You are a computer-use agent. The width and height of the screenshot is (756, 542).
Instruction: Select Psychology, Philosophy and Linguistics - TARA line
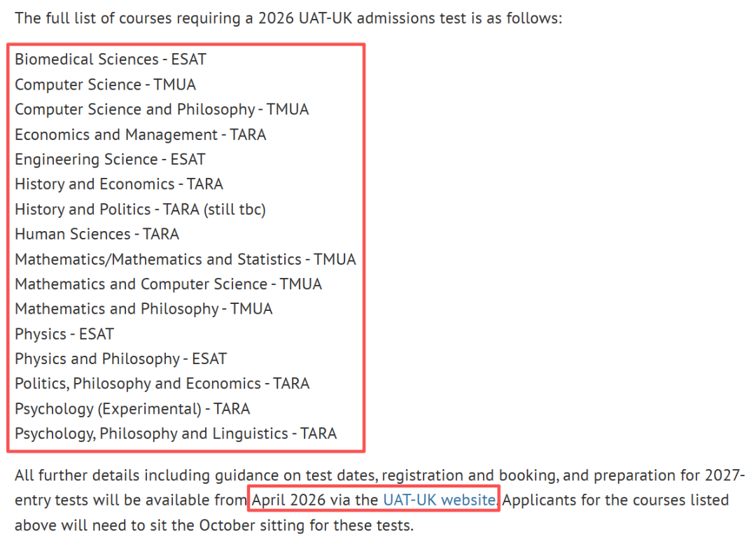[x=176, y=433]
